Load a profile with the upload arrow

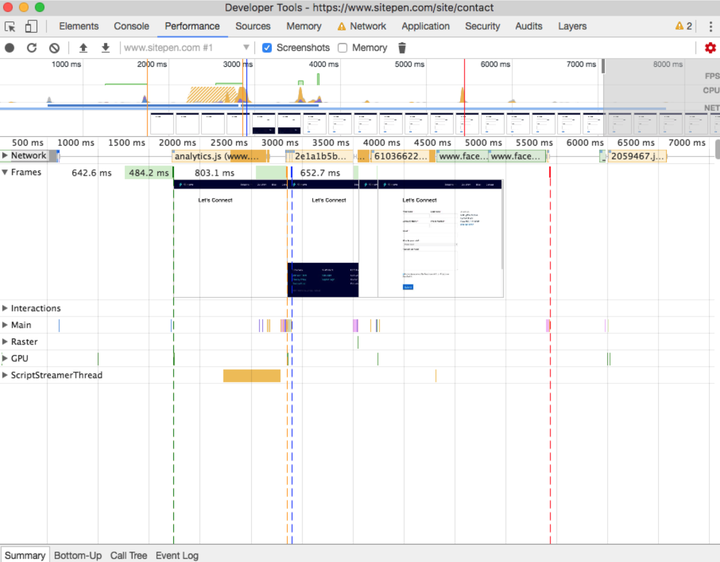tap(83, 48)
